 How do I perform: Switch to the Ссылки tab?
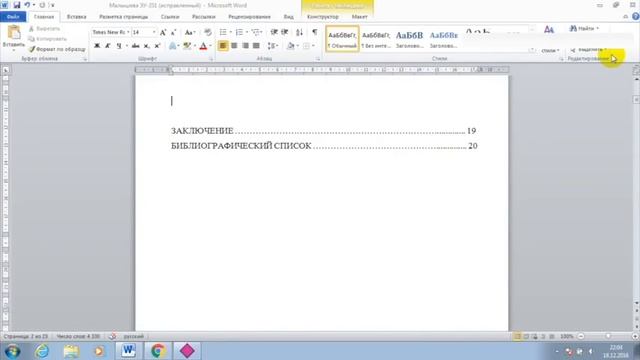[x=170, y=17]
